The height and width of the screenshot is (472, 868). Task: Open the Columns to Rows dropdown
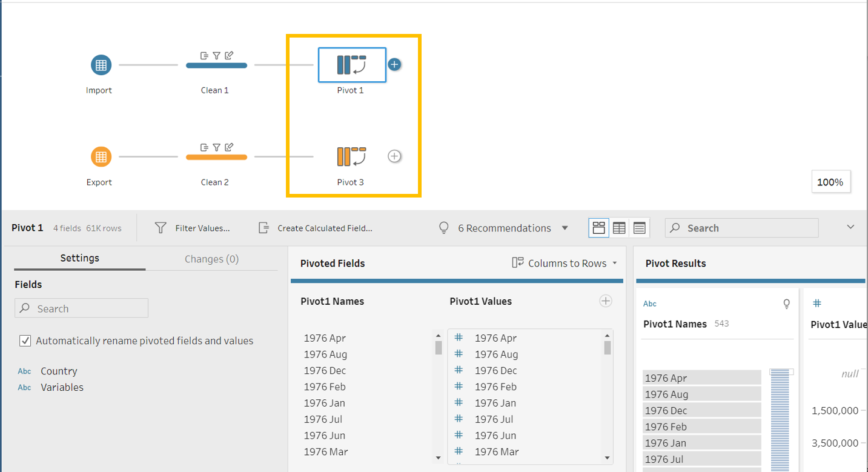click(565, 263)
